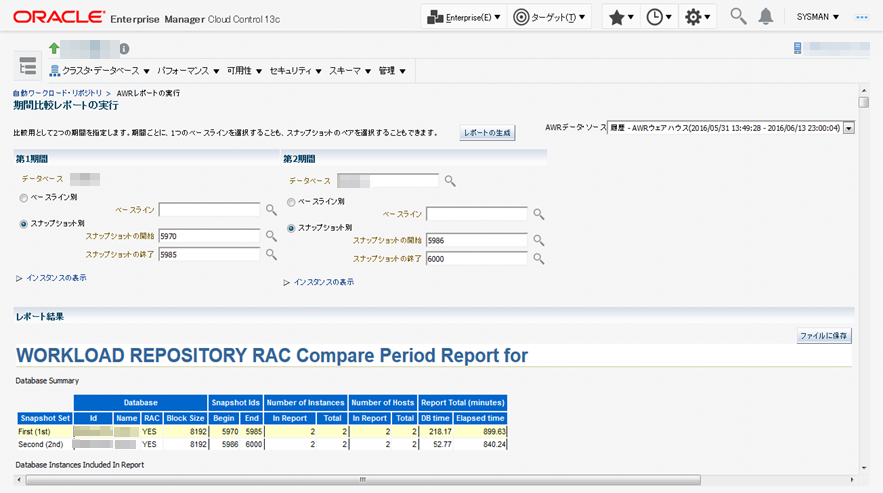Click the ファイルに保存 button
883x493 pixels.
click(x=824, y=336)
